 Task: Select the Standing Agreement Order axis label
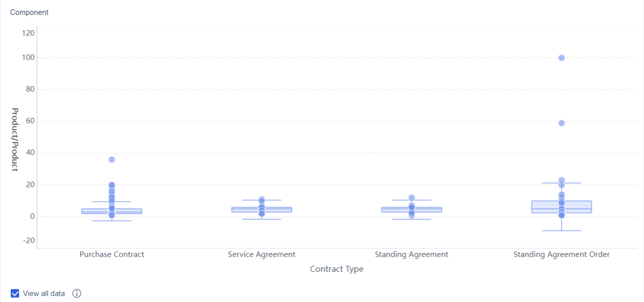click(561, 254)
